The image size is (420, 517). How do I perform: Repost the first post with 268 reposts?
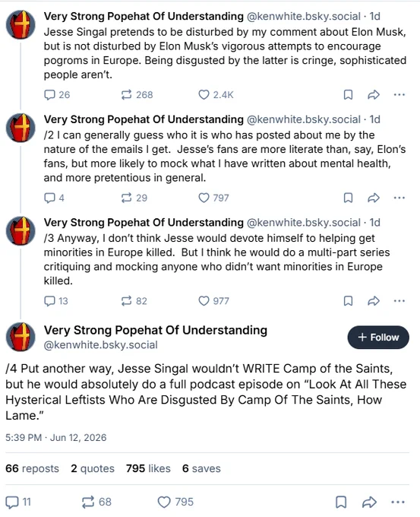137,95
